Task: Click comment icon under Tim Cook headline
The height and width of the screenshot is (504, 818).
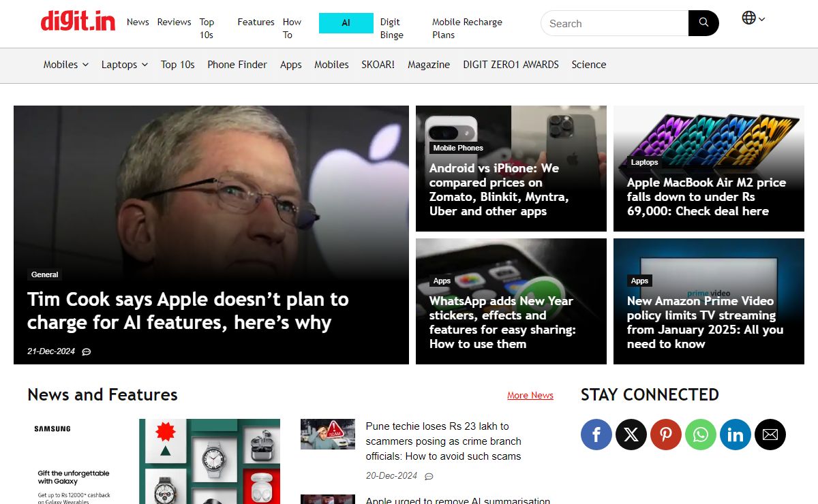Action: [87, 352]
